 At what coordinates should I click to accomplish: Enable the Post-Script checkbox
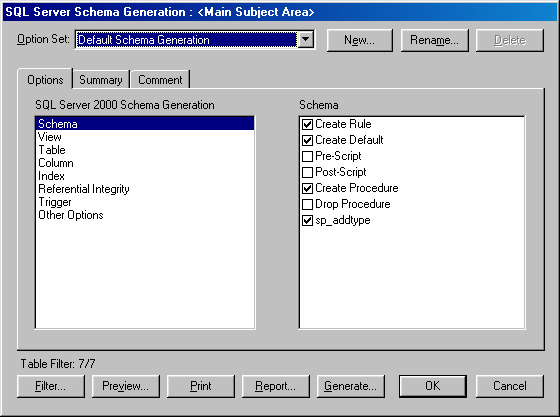pyautogui.click(x=307, y=172)
